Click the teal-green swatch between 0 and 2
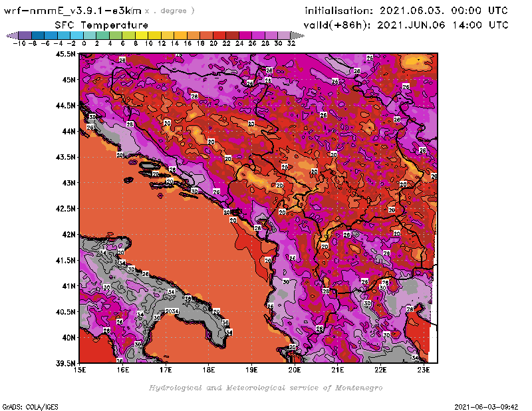Image resolution: width=532 pixels, height=411 pixels. [90, 35]
